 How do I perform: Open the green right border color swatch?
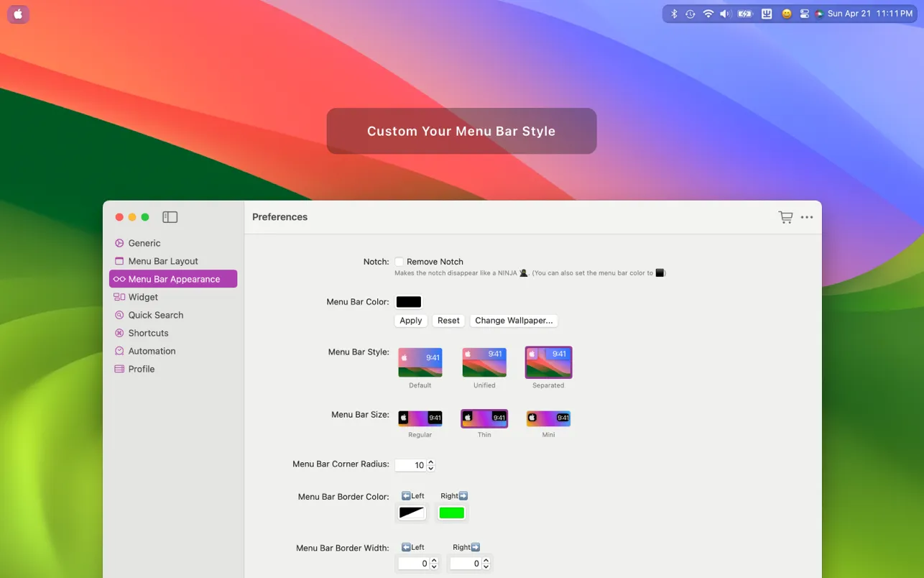click(x=452, y=513)
